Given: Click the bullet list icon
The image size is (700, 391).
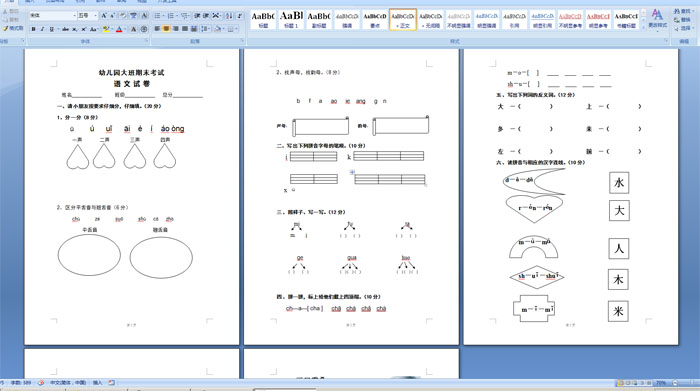Looking at the screenshot, I should pos(158,16).
